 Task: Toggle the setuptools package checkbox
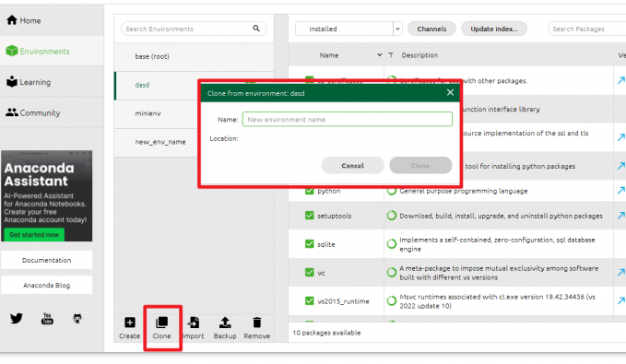tap(310, 216)
